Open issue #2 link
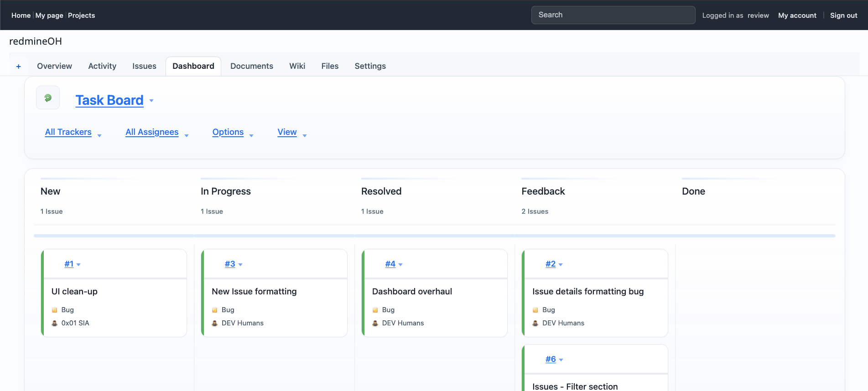The height and width of the screenshot is (391, 868). coord(551,264)
